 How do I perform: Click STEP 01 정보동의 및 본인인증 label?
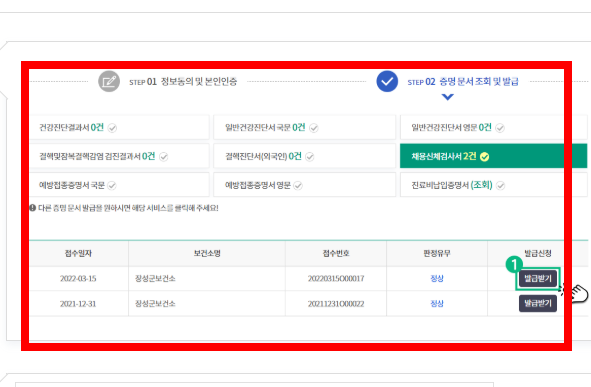tap(183, 81)
